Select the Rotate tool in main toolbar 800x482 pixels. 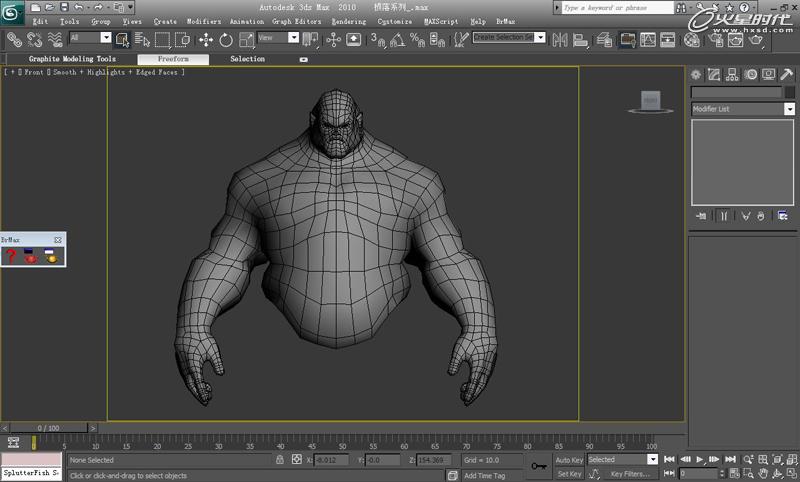[x=225, y=39]
